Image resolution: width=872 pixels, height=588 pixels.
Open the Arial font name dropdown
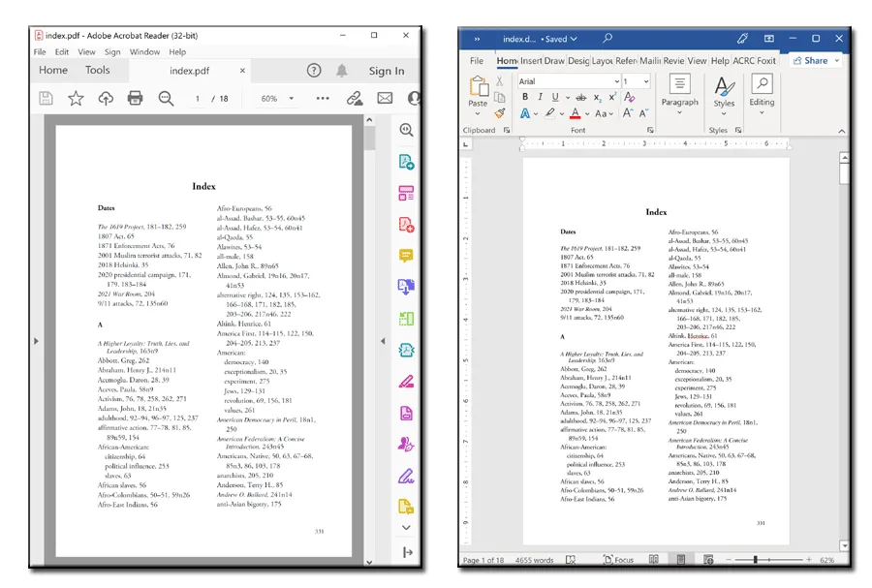point(616,81)
